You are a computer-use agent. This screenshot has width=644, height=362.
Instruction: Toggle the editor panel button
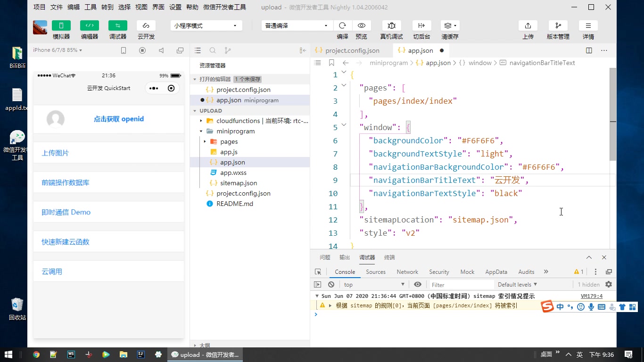coord(90,25)
